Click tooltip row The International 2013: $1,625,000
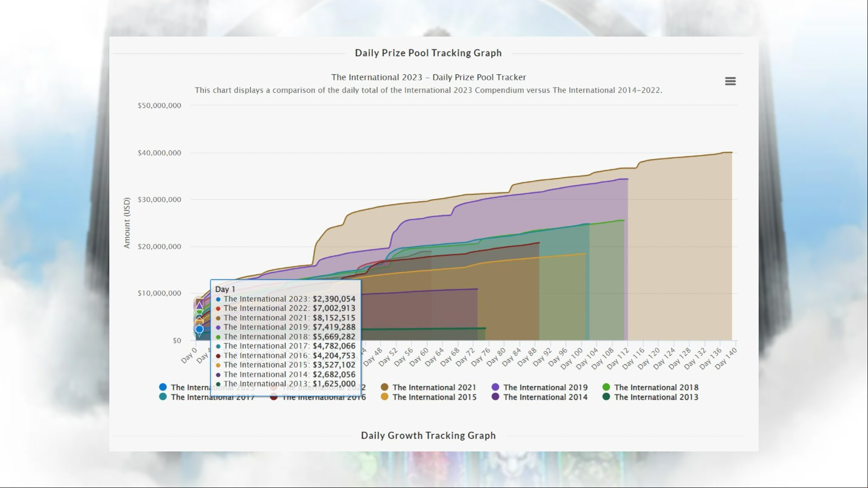This screenshot has width=868, height=488. 286,384
